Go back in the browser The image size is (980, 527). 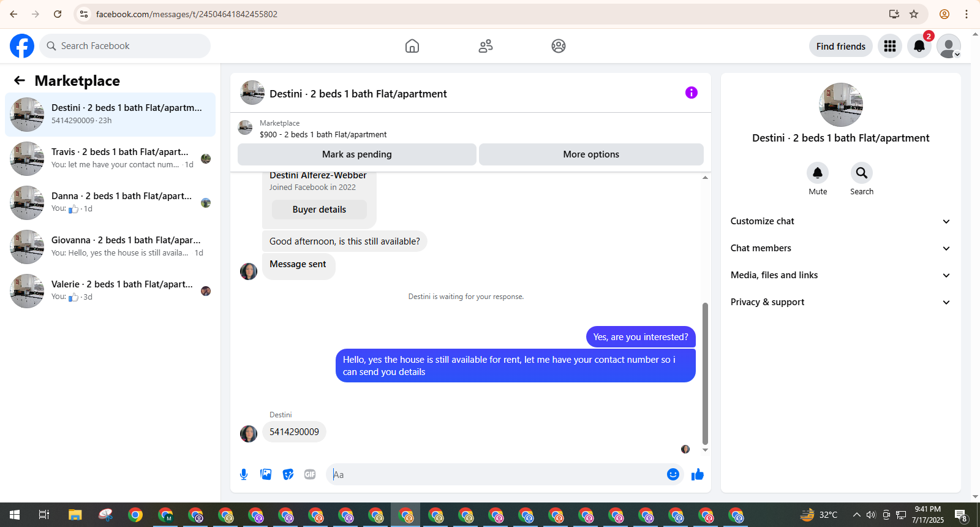tap(13, 14)
